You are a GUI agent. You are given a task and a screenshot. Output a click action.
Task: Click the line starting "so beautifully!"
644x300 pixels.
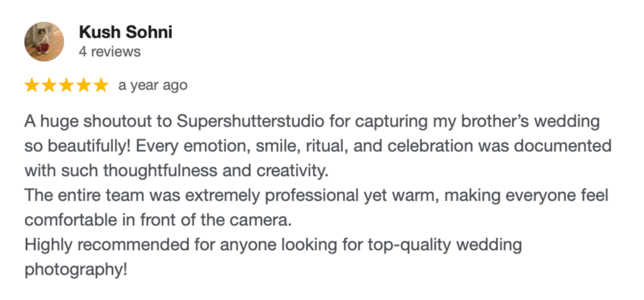pyautogui.click(x=318, y=146)
